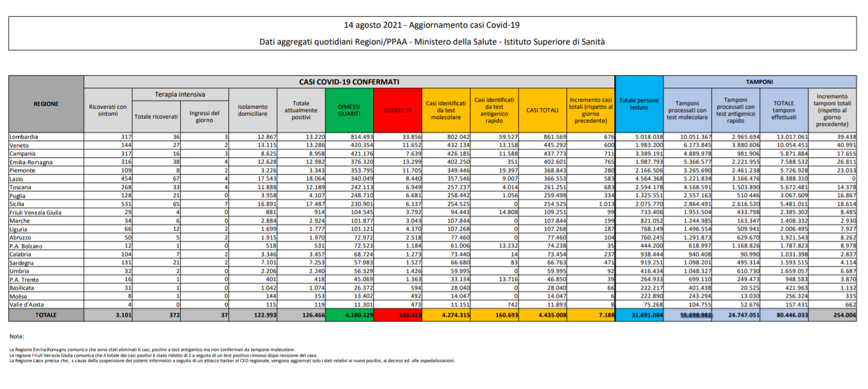Screen dimensions: 868x389
Task: Select the "CASI COVID-19 CONFERMATI" header band
Action: 349,81
